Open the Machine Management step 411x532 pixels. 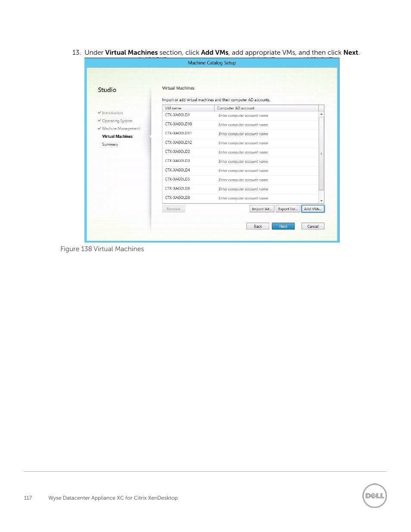pyautogui.click(x=121, y=128)
